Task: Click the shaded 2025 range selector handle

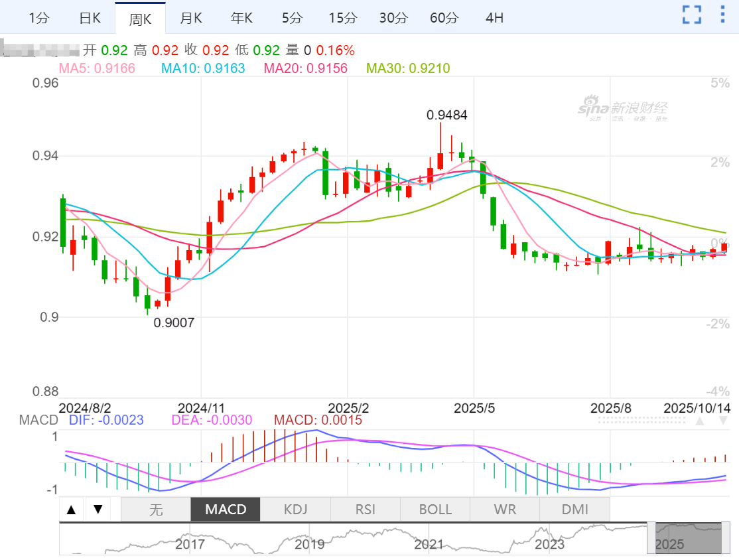Action: coord(684,538)
